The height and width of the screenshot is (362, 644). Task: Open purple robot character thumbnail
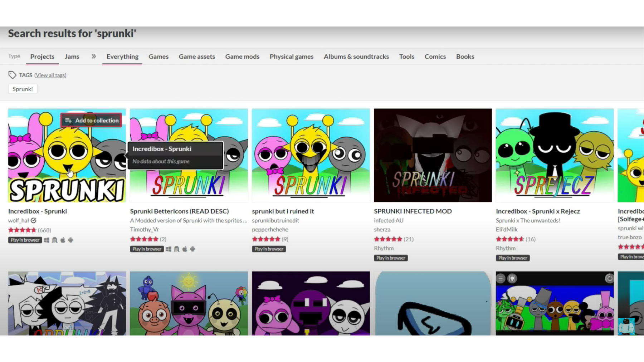coord(311,303)
